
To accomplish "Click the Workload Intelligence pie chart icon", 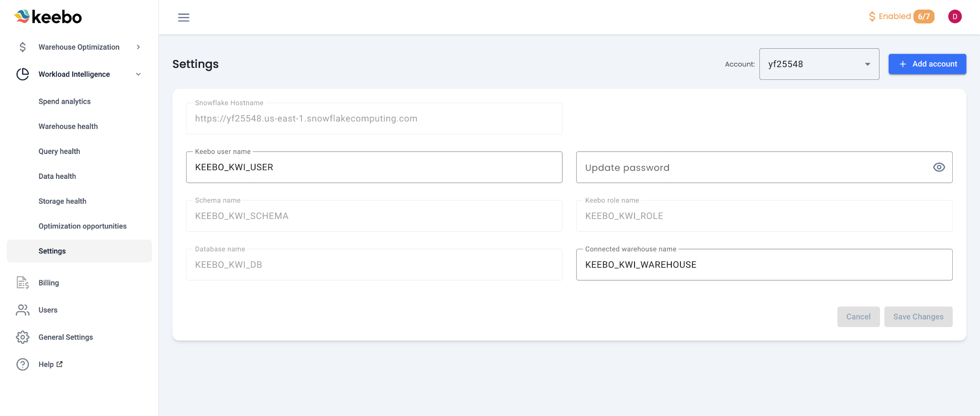I will [x=22, y=74].
